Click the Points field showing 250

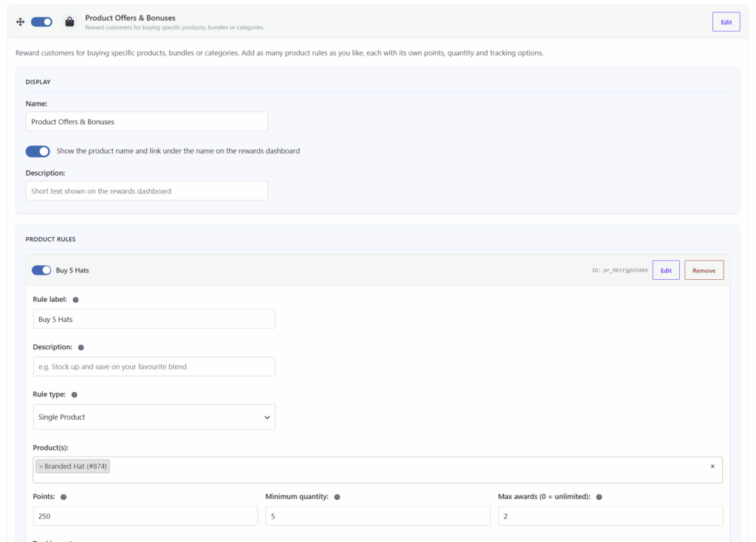145,516
